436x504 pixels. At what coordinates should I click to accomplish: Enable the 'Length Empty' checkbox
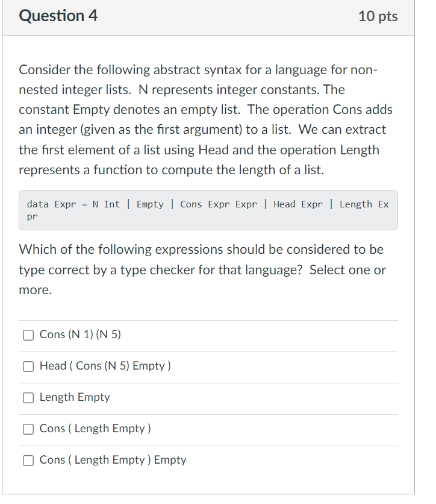pos(28,397)
